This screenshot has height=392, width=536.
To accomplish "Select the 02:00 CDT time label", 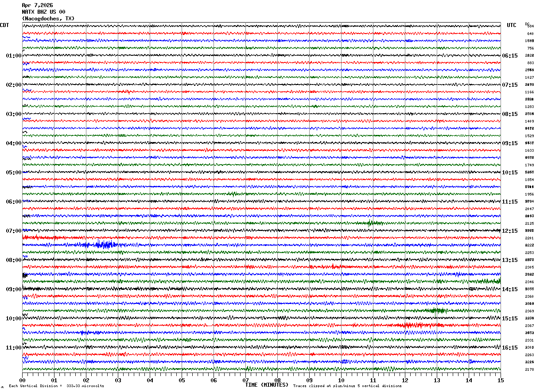I will click(13, 85).
